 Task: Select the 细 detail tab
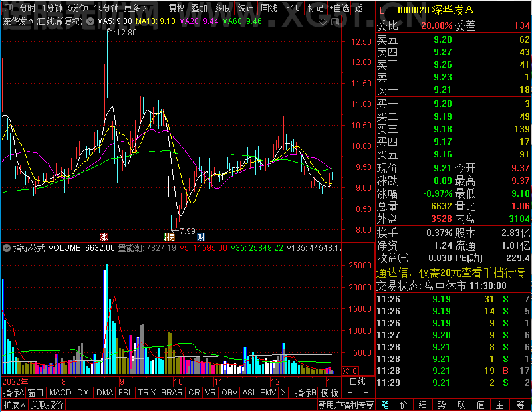click(422, 405)
